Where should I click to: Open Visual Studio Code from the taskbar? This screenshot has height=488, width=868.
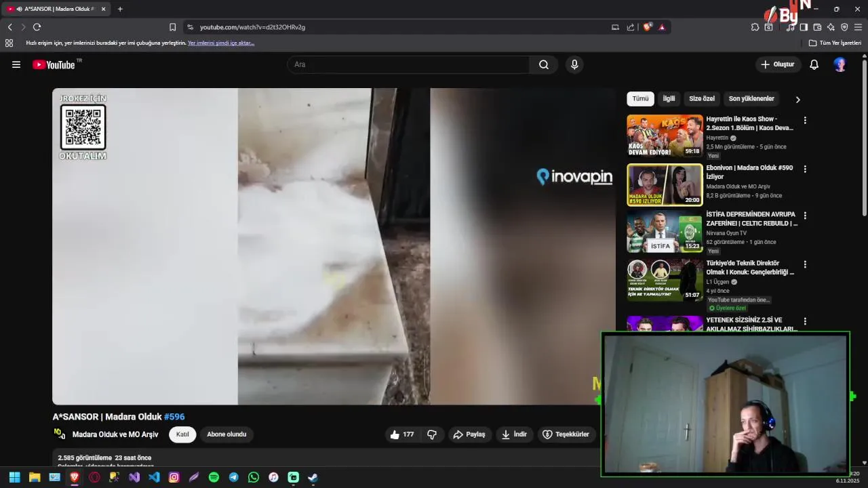(x=154, y=477)
